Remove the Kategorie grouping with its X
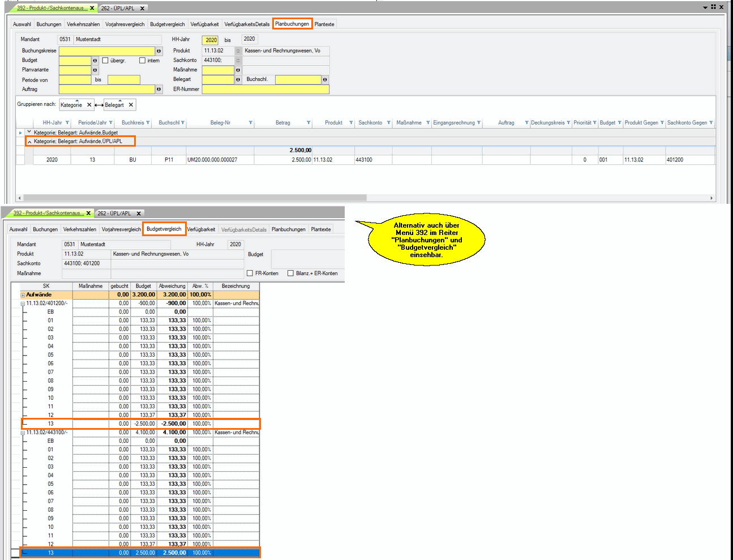 (89, 105)
